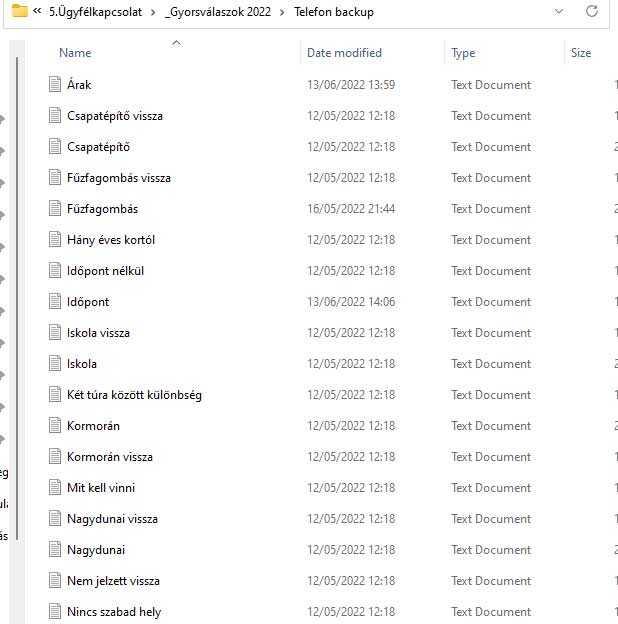The width and height of the screenshot is (618, 624).
Task: Open the chevron after _Gyorsválaszok 2022
Action: pyautogui.click(x=280, y=12)
